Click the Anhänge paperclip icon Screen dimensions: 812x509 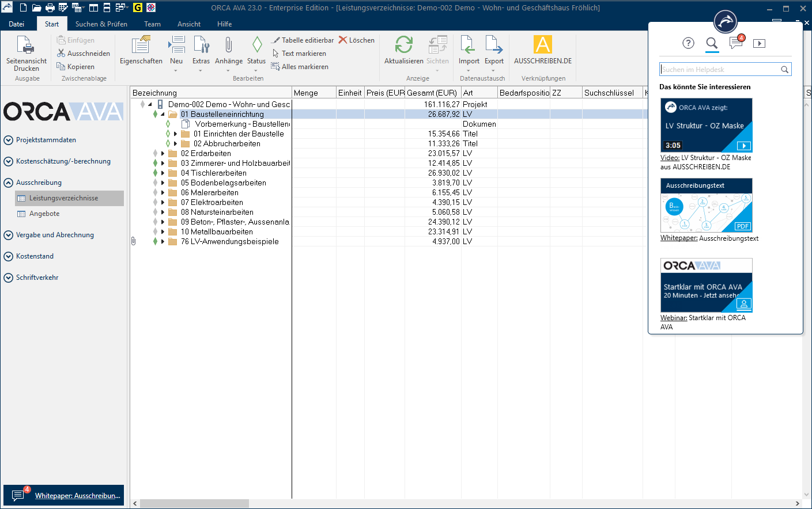click(228, 45)
